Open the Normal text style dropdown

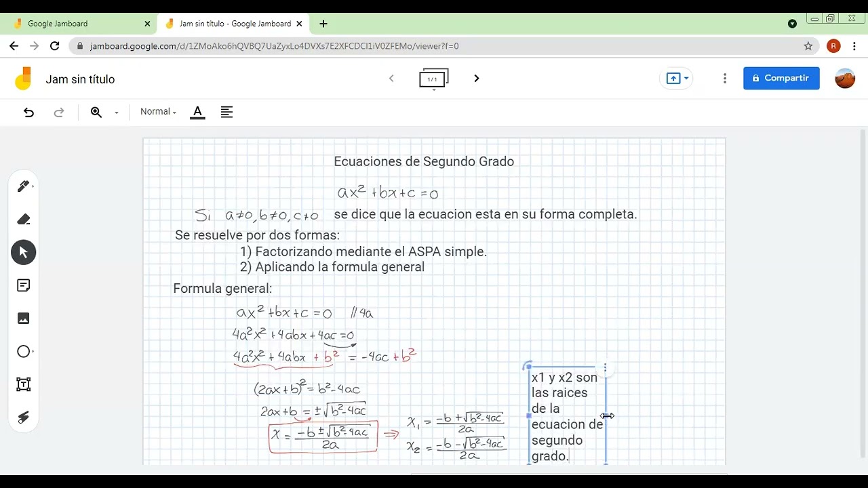coord(158,112)
